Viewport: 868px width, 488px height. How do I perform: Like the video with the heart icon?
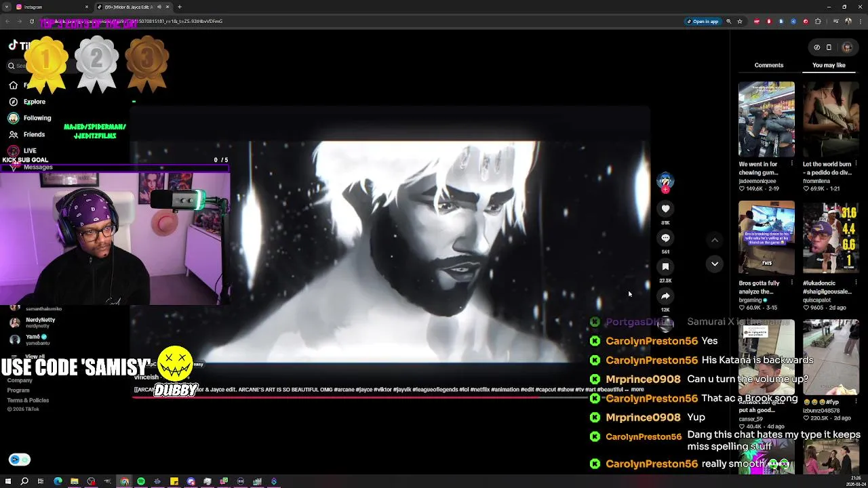click(665, 209)
